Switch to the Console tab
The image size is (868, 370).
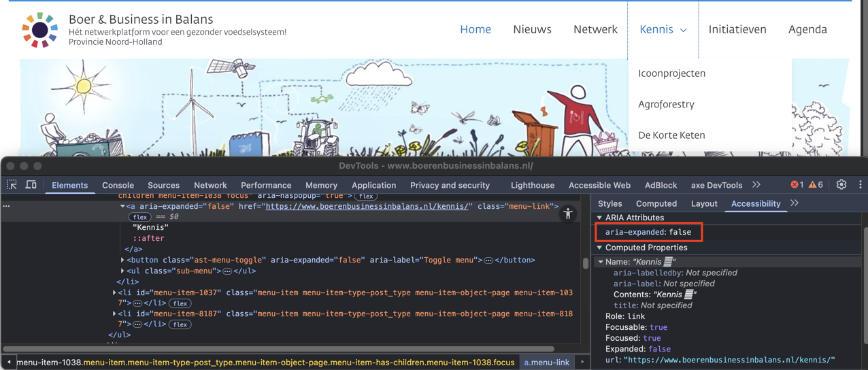click(x=118, y=185)
